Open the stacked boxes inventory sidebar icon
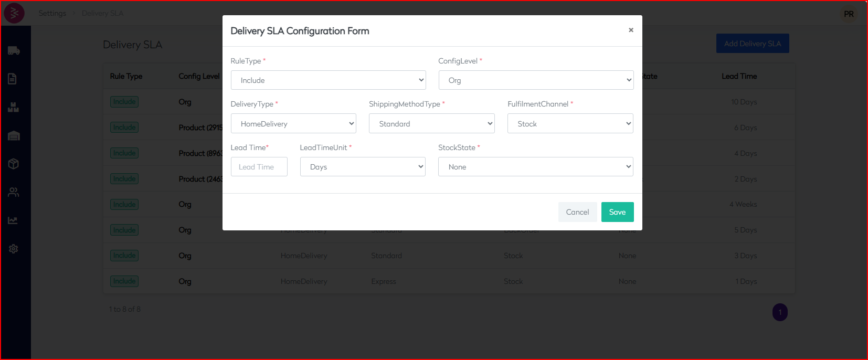 pos(14,108)
